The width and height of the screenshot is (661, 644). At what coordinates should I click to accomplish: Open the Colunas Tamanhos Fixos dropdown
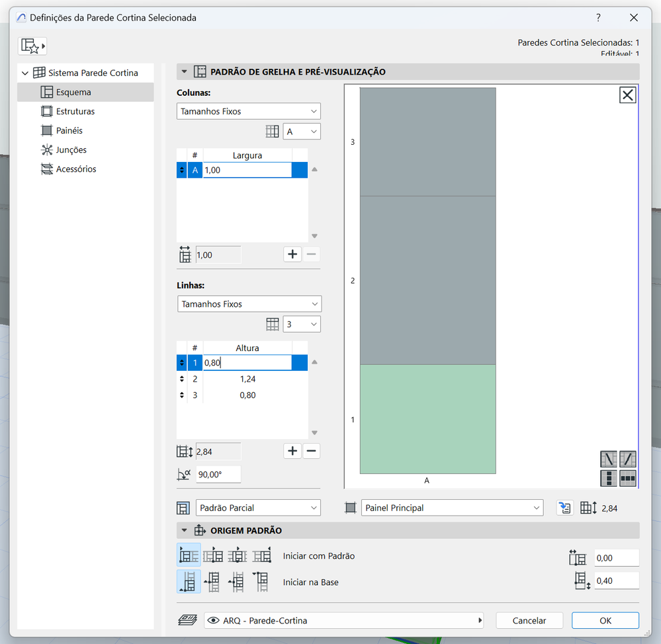pyautogui.click(x=249, y=111)
